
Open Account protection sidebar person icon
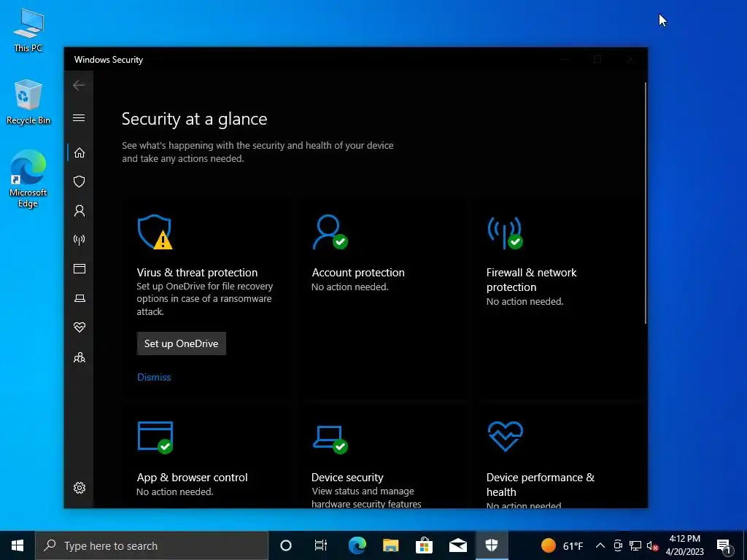79,211
